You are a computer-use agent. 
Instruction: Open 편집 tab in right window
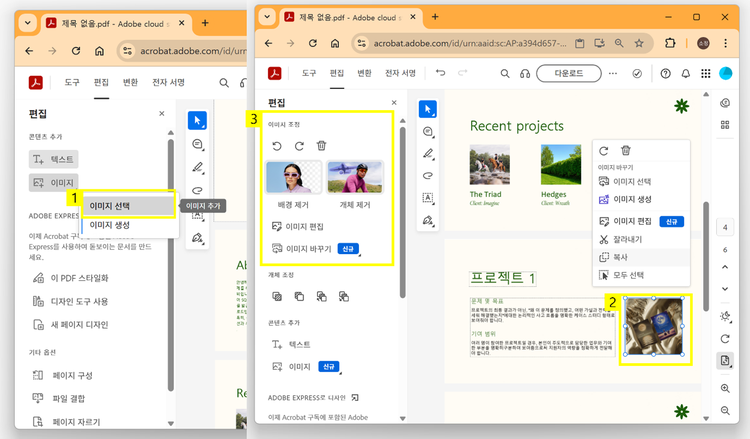pos(337,73)
